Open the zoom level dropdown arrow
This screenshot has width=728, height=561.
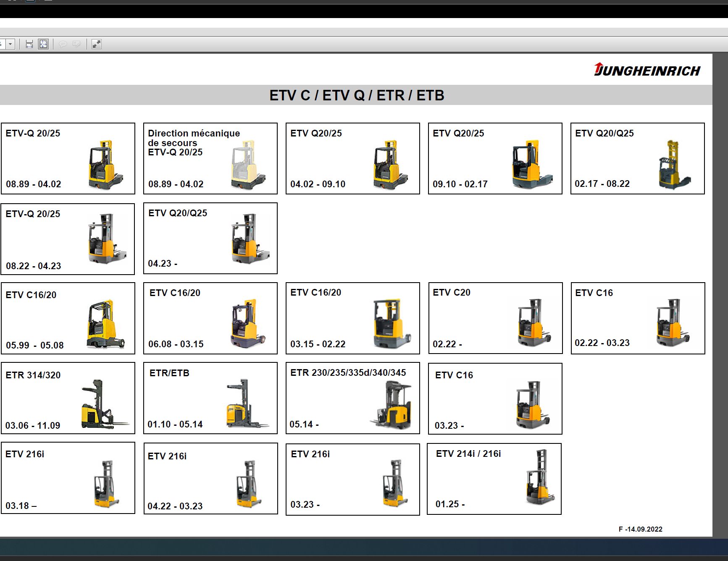coord(11,44)
